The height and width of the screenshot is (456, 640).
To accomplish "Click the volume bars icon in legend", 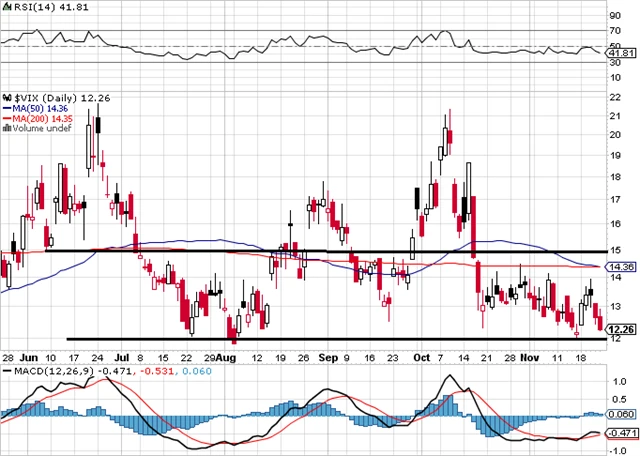I will 6,128.
